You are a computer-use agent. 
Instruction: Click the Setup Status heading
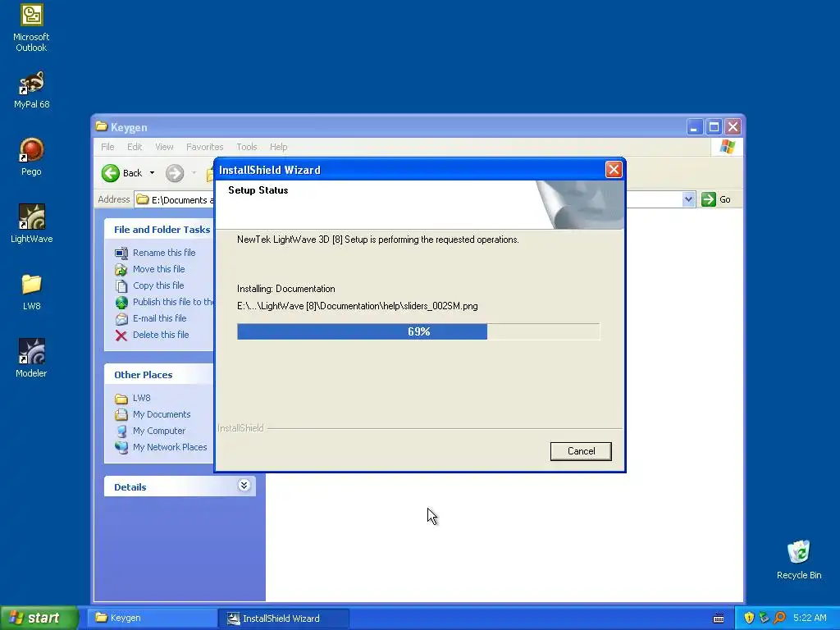click(x=258, y=190)
